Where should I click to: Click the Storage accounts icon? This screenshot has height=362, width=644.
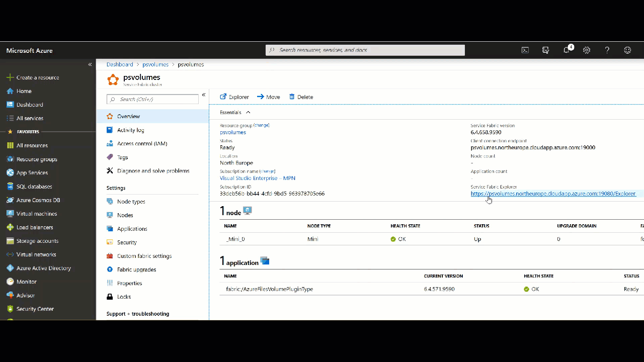click(x=10, y=241)
